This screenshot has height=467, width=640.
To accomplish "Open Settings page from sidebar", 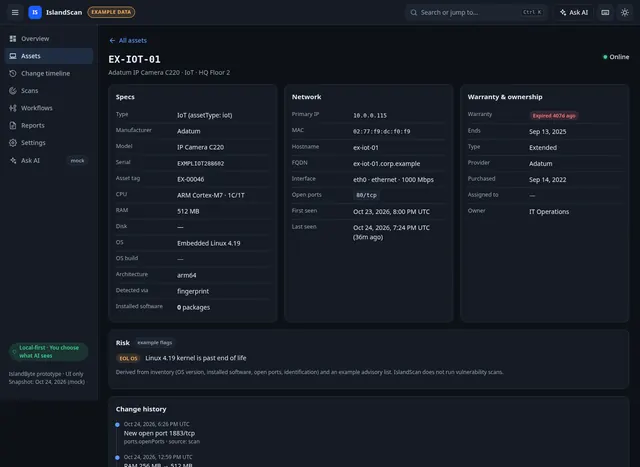I will (49, 143).
